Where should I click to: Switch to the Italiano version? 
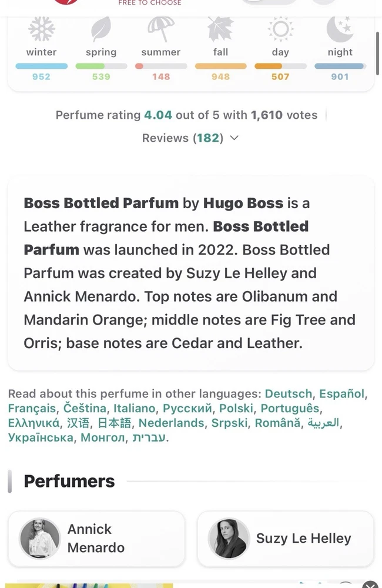click(135, 409)
